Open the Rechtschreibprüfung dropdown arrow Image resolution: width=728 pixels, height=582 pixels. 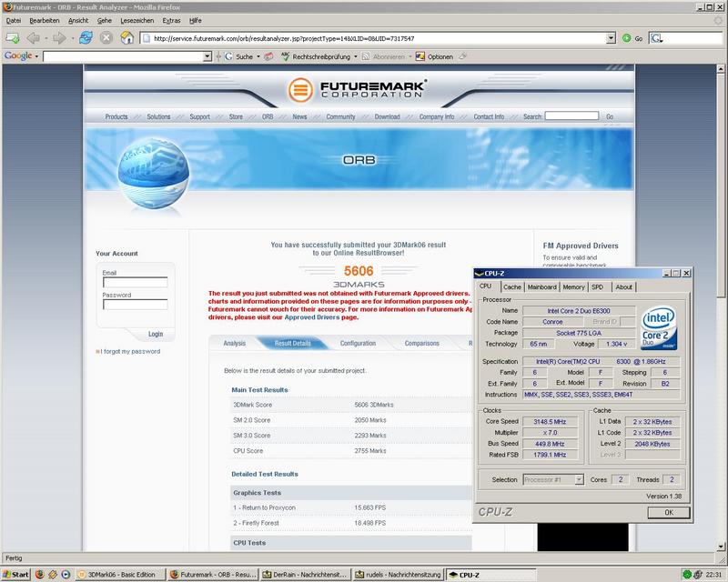(x=356, y=56)
